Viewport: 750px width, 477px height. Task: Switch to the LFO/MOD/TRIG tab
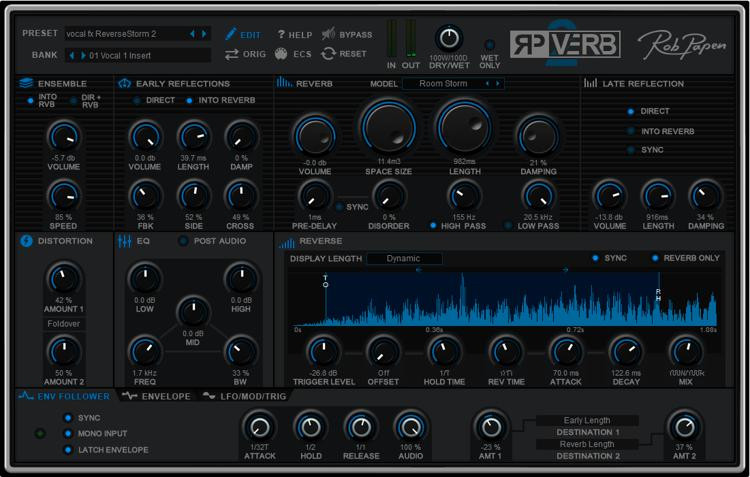pyautogui.click(x=244, y=396)
